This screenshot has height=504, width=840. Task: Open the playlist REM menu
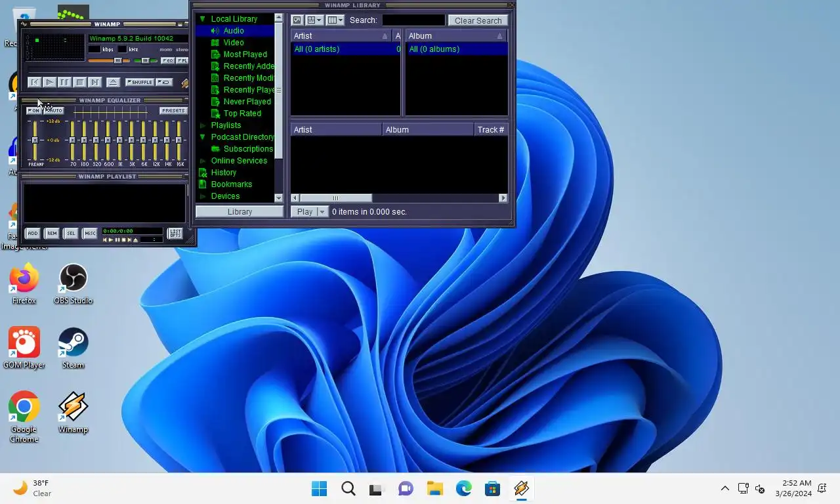52,233
